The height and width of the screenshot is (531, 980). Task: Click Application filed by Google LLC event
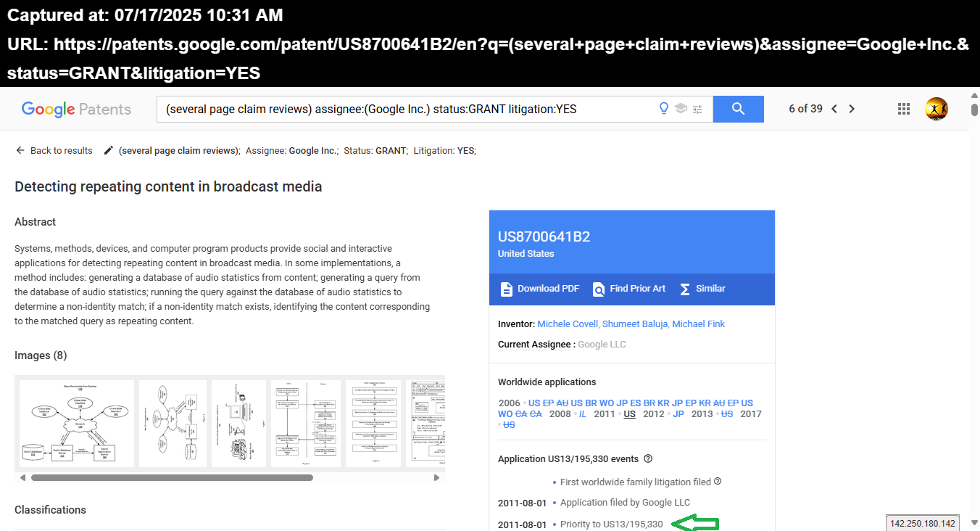point(625,502)
